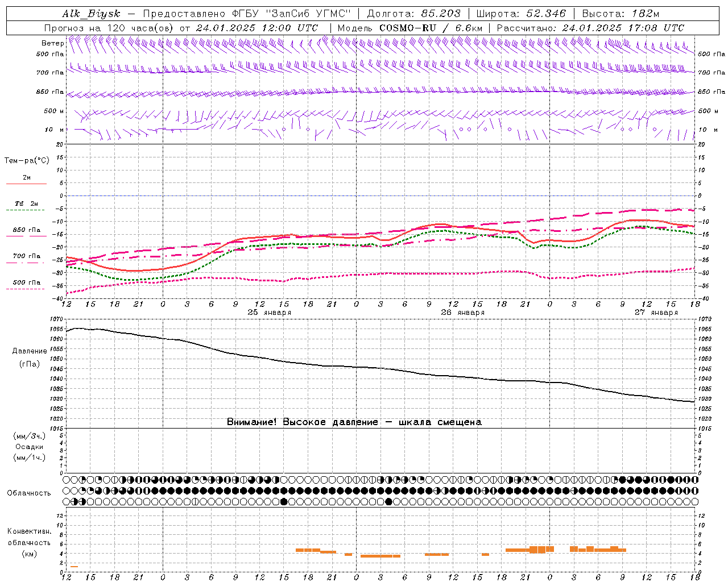The width and height of the screenshot is (728, 582).
Task: Click the Модель COSMO-RU / 6.6км label
Action: (410, 28)
